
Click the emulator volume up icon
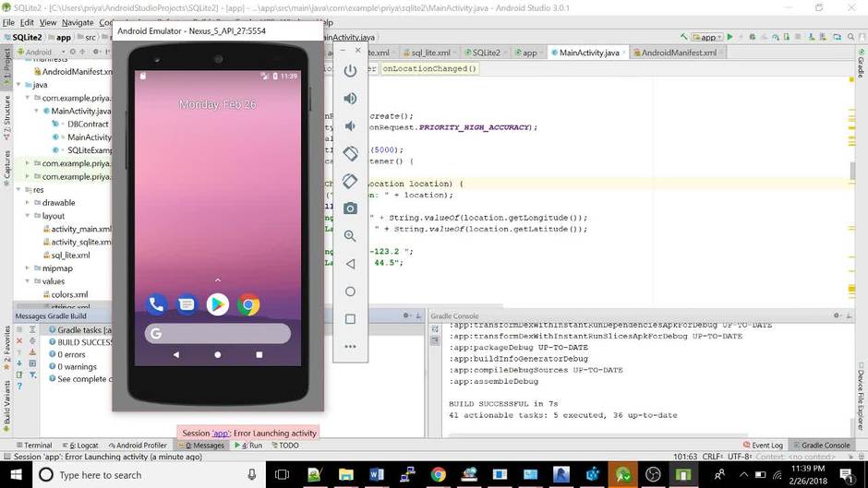coord(350,99)
